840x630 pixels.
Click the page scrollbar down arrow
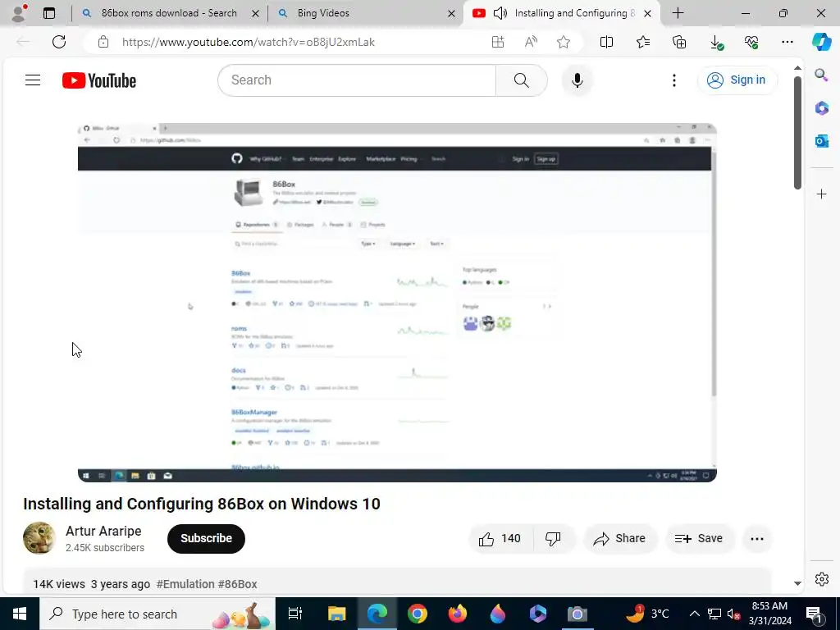(x=797, y=583)
